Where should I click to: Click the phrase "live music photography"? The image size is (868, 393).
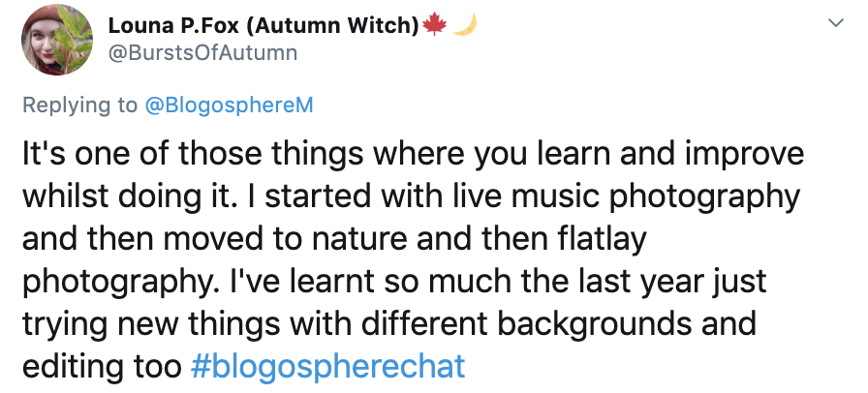607,196
